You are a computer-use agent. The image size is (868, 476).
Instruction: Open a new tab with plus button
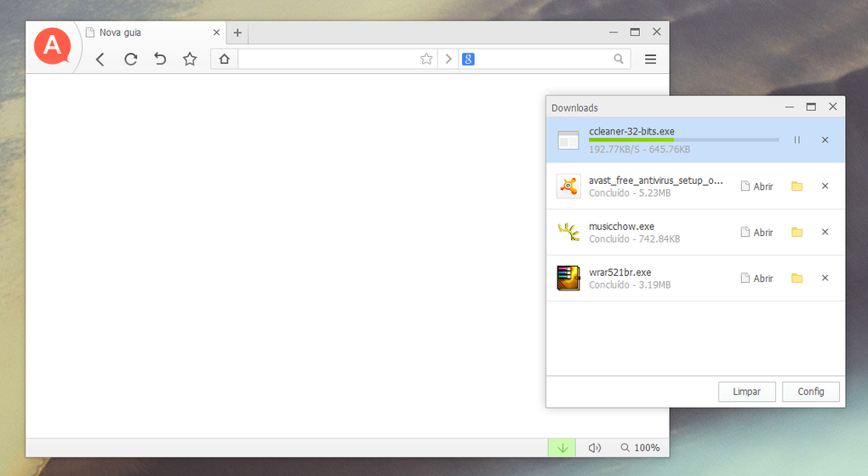237,32
